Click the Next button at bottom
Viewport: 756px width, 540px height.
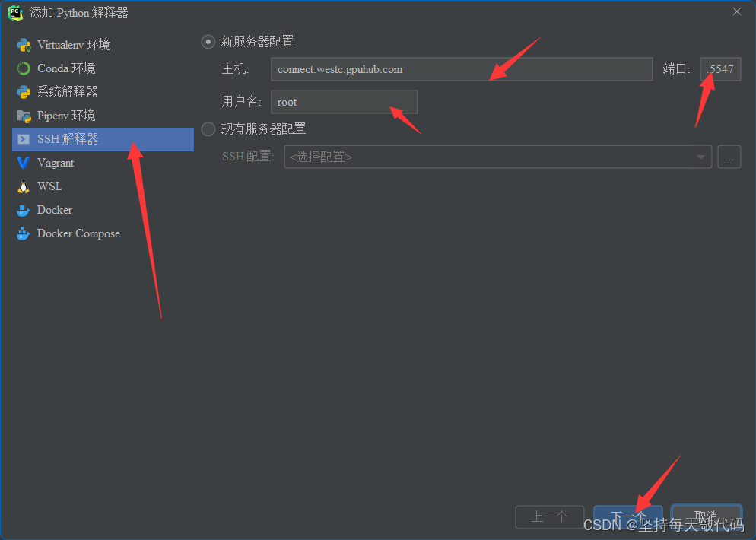627,517
